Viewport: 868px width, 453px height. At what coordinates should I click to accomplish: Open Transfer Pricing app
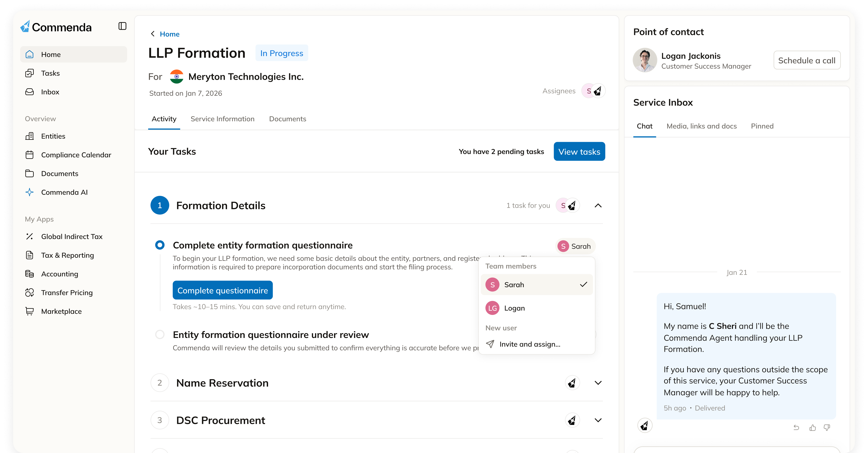(x=73, y=293)
